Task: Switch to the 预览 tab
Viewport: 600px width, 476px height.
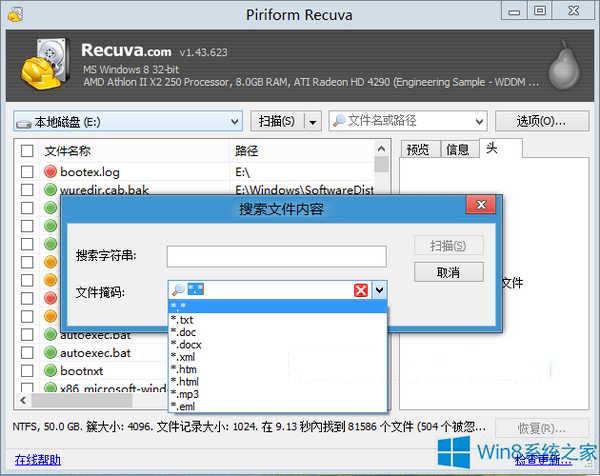Action: click(419, 149)
